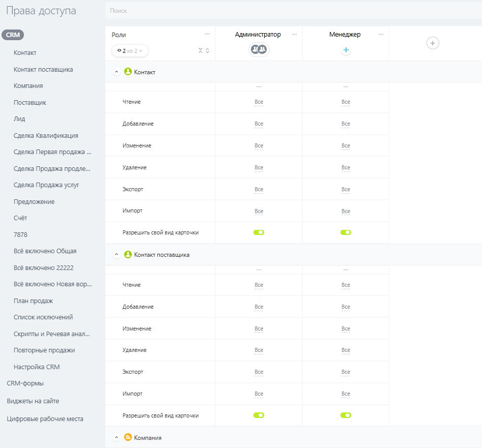Click collapse all sections arrows icon
The height and width of the screenshot is (448, 482).
(x=201, y=50)
